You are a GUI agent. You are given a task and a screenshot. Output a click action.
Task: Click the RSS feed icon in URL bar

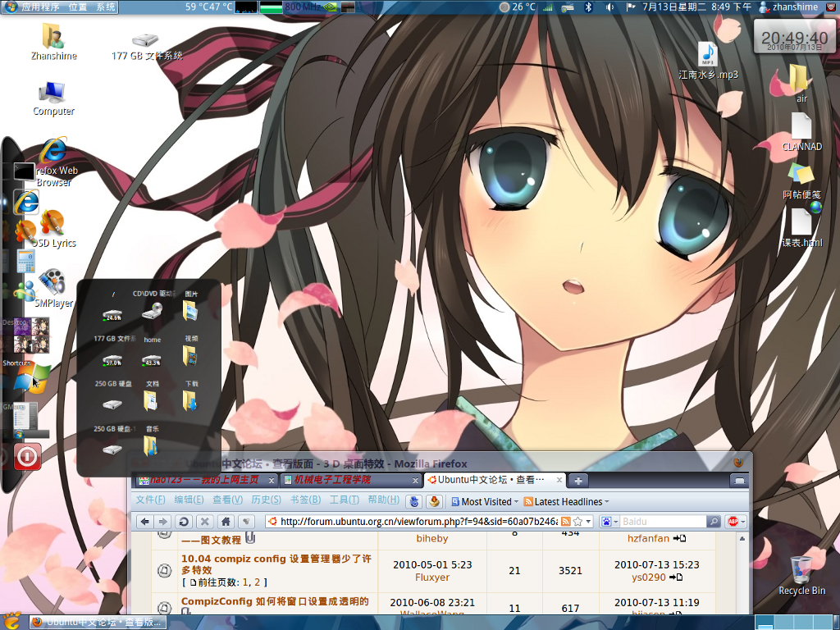coord(566,521)
